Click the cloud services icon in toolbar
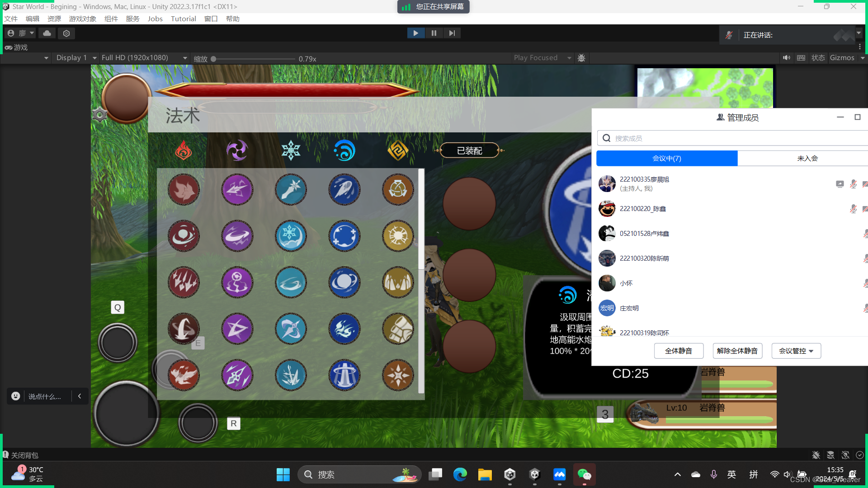 47,33
